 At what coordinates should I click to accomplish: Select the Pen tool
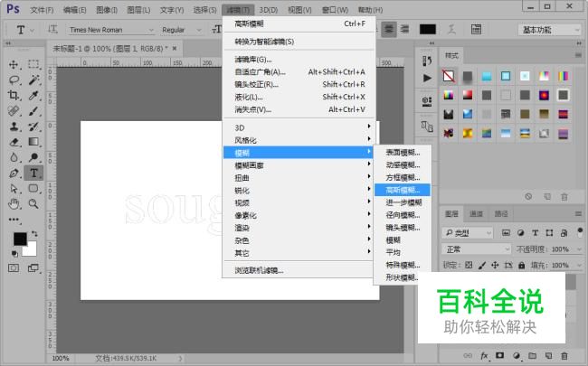[x=14, y=174]
